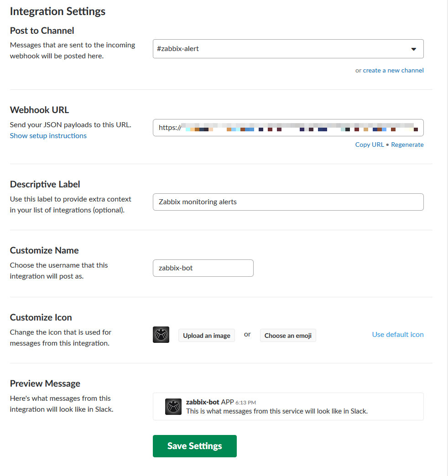Image resolution: width=448 pixels, height=476 pixels.
Task: Click the 'create a new channel' link
Action: (x=393, y=70)
